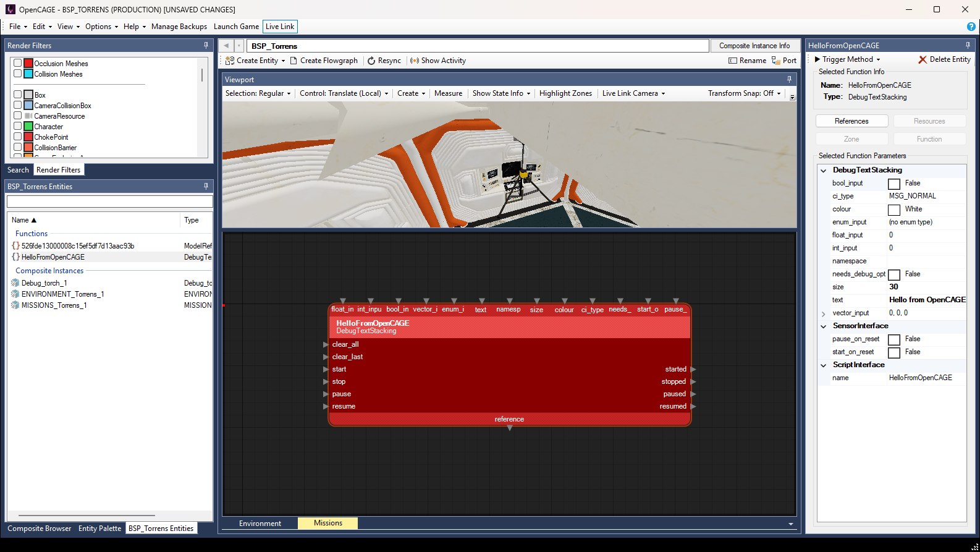Click the reference pin below the node
This screenshot has height=552, width=980.
coord(510,428)
